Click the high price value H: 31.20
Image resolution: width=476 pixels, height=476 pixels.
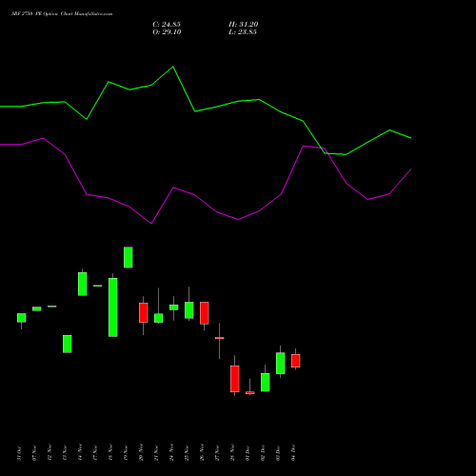click(244, 25)
